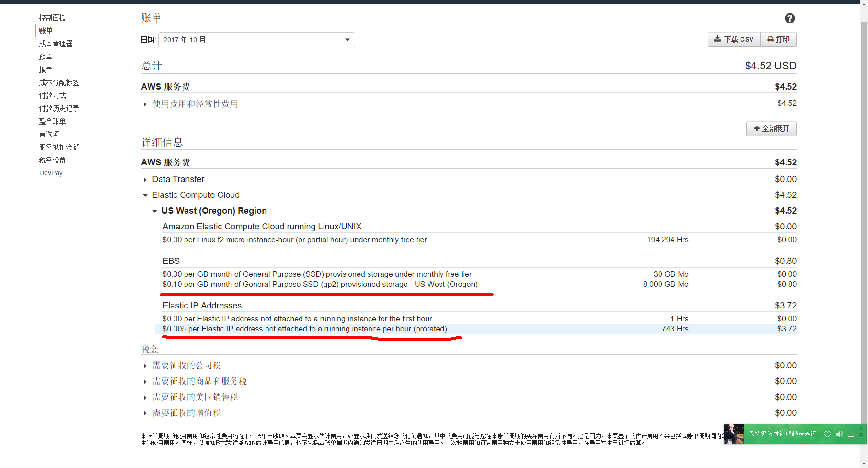Expand all details with 全部展开

771,128
